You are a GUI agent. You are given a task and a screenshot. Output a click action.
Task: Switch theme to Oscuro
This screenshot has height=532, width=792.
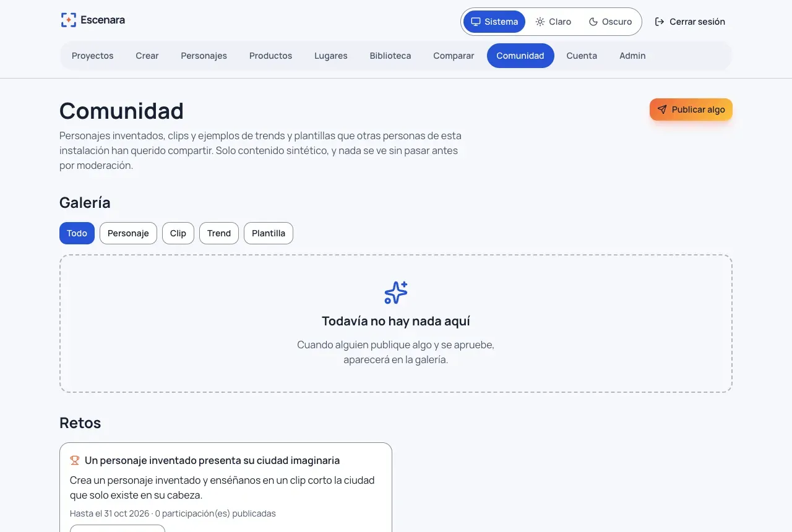[x=610, y=22]
